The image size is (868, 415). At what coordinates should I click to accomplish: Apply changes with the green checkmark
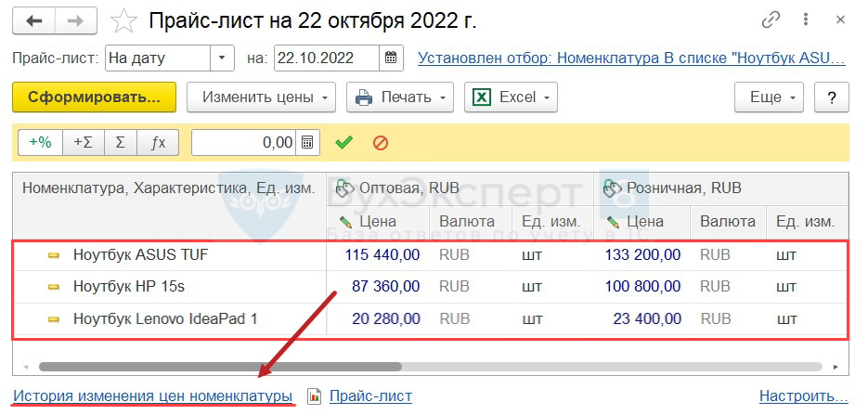tap(343, 143)
